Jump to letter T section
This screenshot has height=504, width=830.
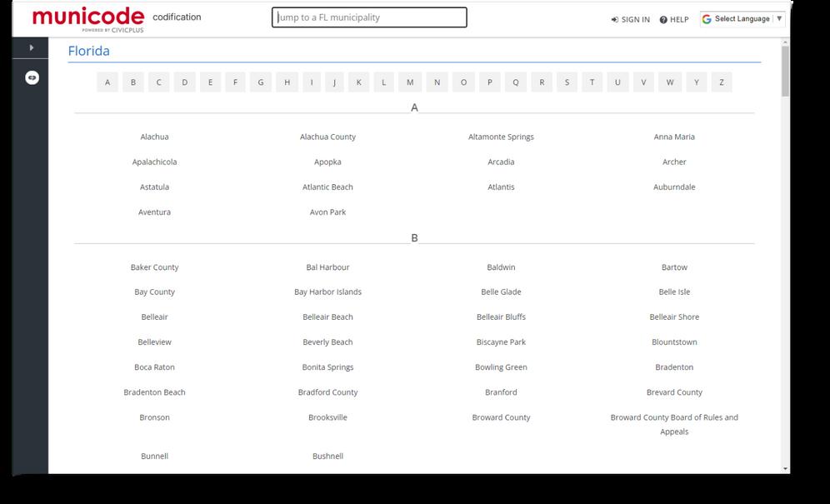pyautogui.click(x=592, y=82)
